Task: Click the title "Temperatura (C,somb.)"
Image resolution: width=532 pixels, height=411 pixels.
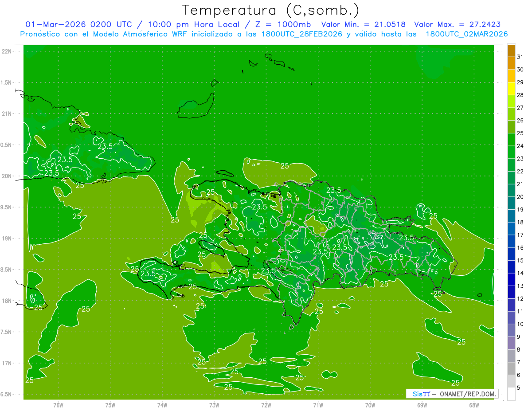Action: pyautogui.click(x=270, y=11)
